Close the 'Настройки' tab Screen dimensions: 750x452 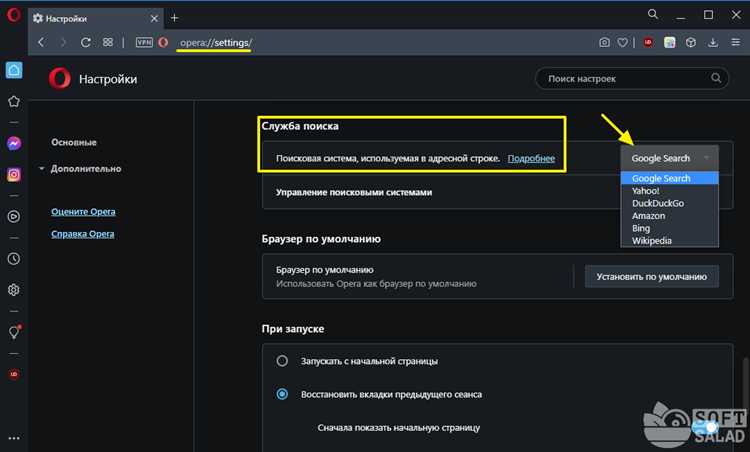point(154,19)
